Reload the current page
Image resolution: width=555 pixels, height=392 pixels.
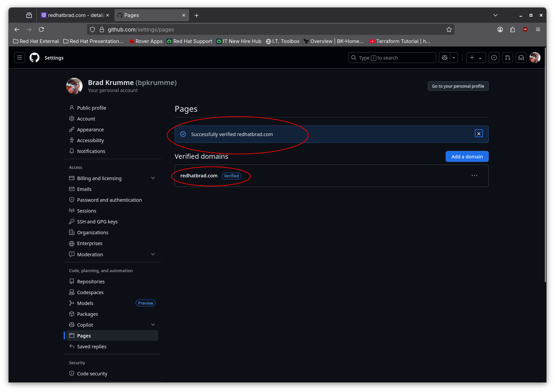click(x=41, y=29)
